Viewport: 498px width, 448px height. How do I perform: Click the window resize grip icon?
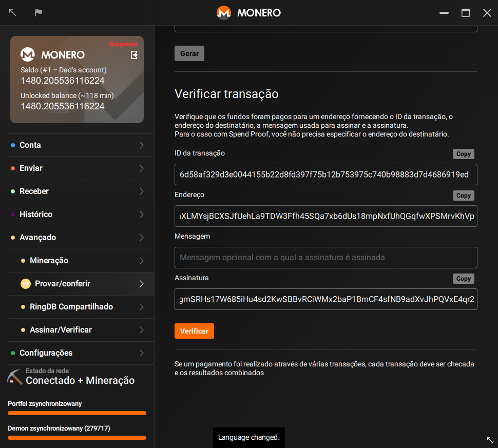coord(490,440)
